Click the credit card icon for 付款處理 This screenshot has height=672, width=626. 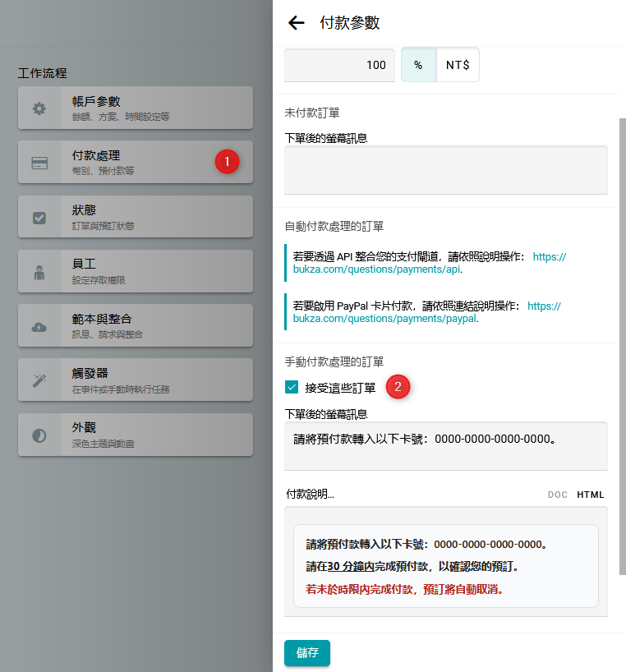pyautogui.click(x=39, y=163)
